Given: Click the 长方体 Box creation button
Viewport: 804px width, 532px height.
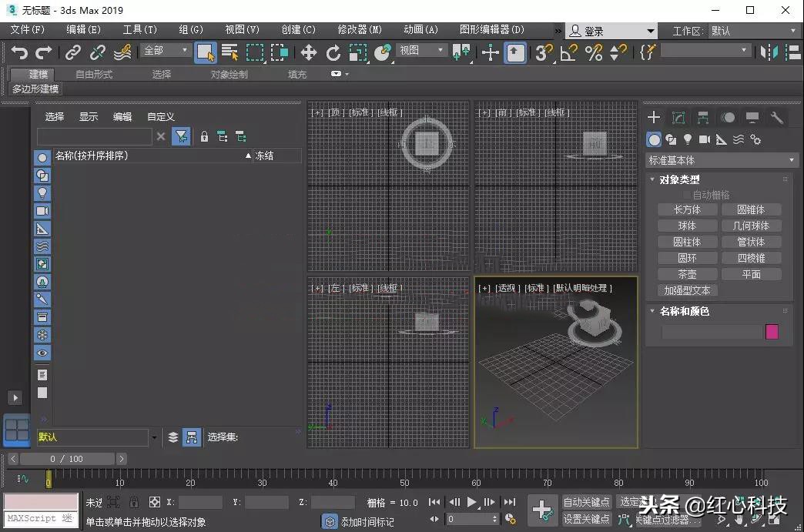Looking at the screenshot, I should pos(688,209).
